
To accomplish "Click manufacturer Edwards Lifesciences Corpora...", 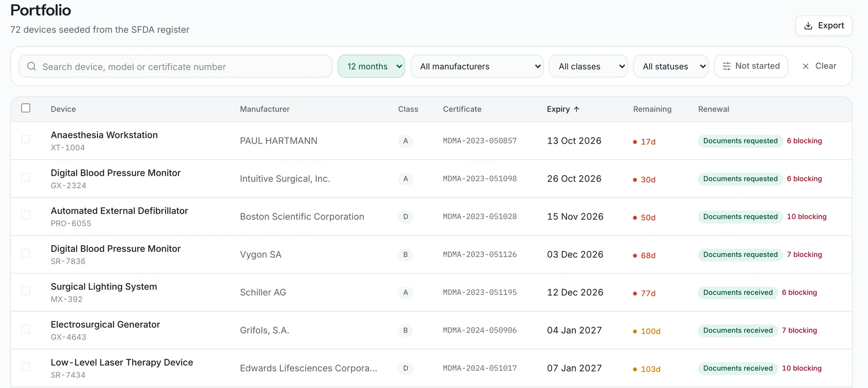I will point(309,368).
